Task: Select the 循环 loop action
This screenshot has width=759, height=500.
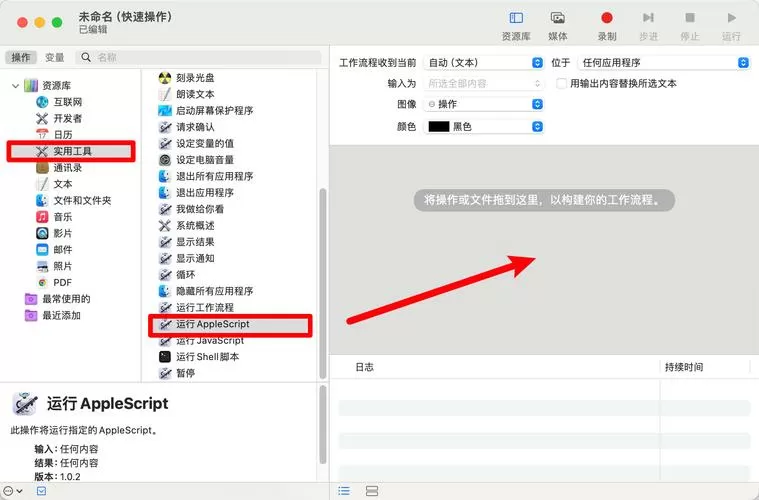Action: 177,275
